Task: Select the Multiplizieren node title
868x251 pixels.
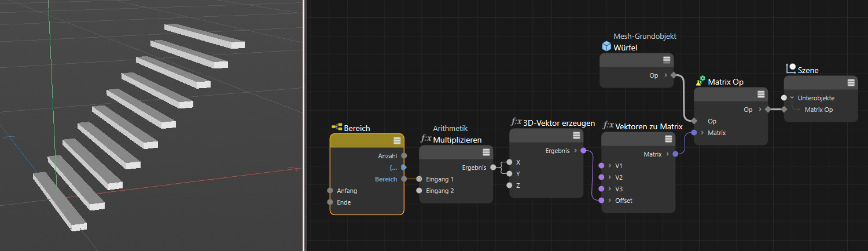Action: 457,140
